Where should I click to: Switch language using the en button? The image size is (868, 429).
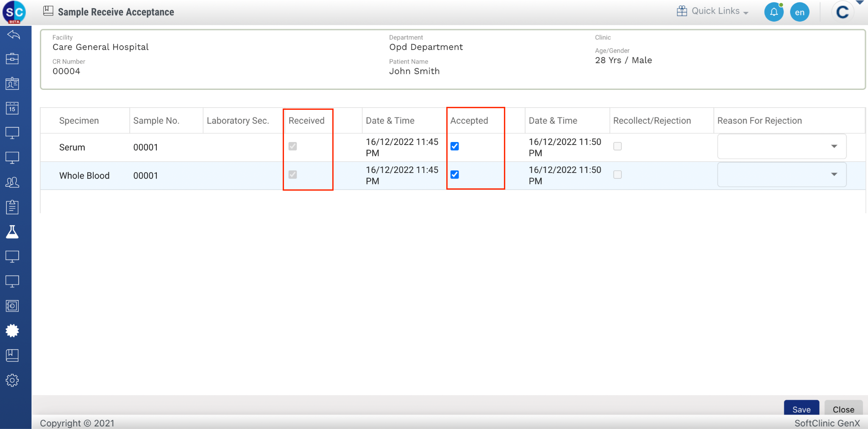pyautogui.click(x=800, y=12)
